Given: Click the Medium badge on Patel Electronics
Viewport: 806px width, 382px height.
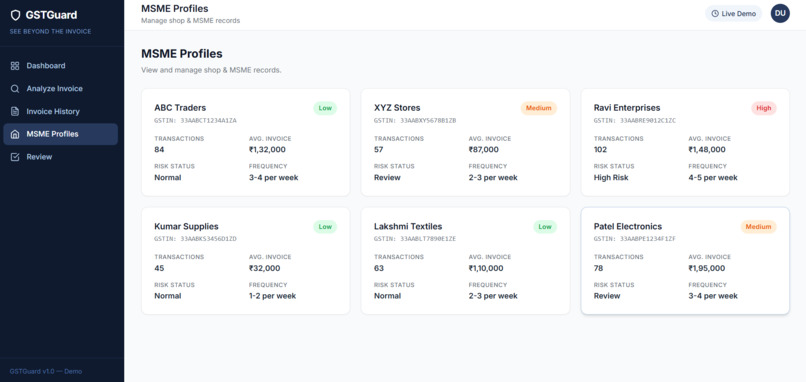Looking at the screenshot, I should tap(759, 227).
